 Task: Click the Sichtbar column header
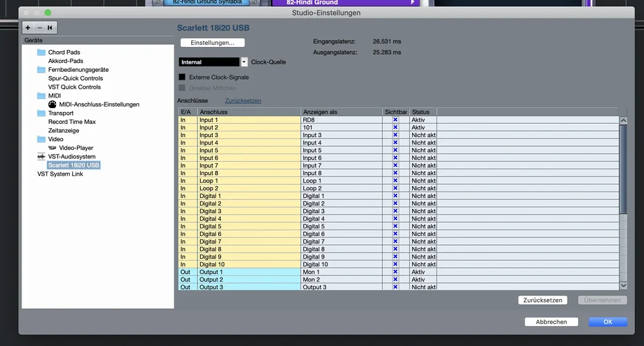396,112
